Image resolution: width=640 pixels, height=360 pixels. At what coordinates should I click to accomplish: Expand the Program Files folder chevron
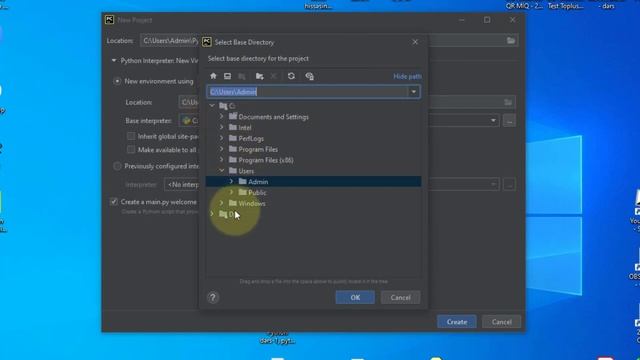222,149
